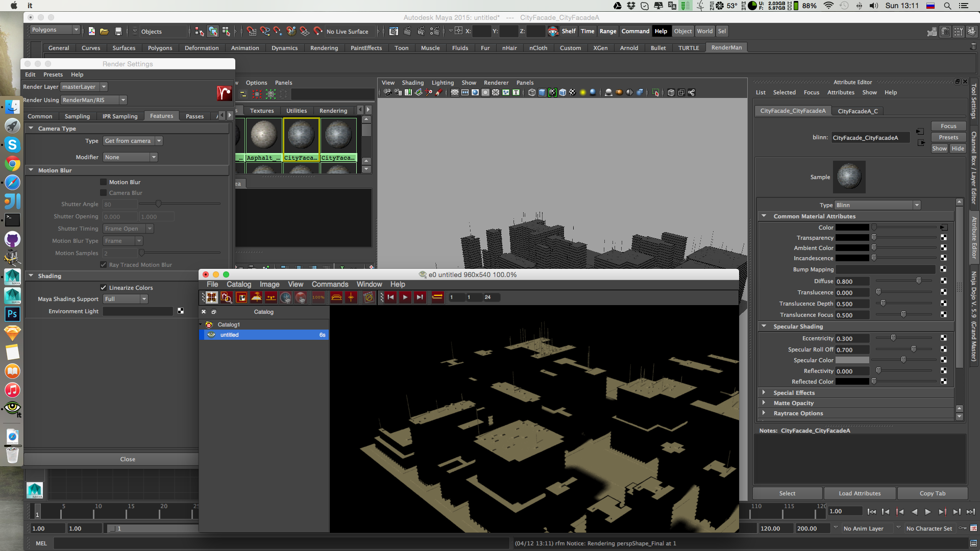Toggle the film gate icon in viewport toolbar
Screen dimensions: 980x551
[x=465, y=92]
